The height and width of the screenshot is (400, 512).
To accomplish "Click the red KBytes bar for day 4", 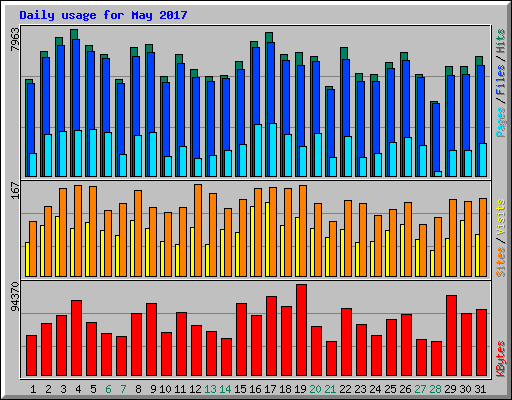I will tap(76, 338).
